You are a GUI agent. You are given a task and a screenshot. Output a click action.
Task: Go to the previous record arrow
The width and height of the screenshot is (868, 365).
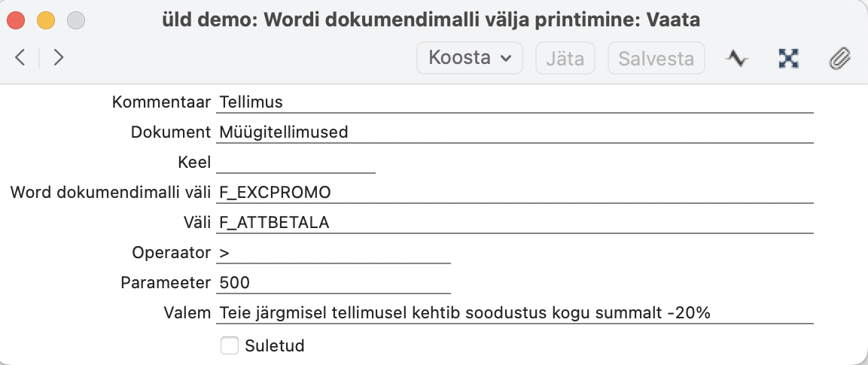pyautogui.click(x=20, y=58)
